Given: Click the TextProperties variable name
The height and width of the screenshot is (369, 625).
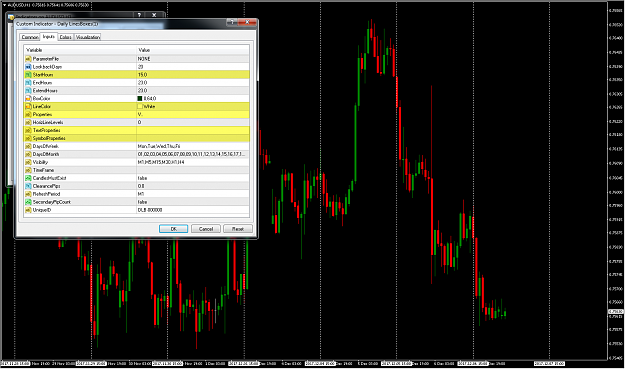Looking at the screenshot, I should click(46, 130).
